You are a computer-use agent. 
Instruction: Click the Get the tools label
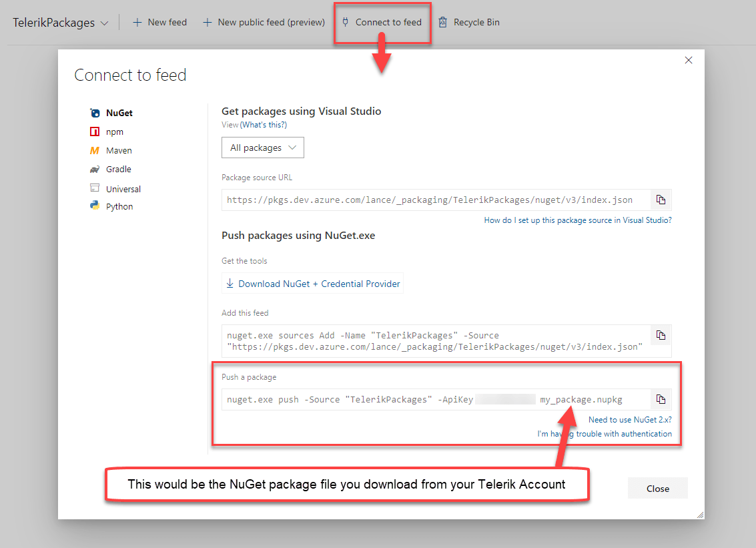pos(244,261)
